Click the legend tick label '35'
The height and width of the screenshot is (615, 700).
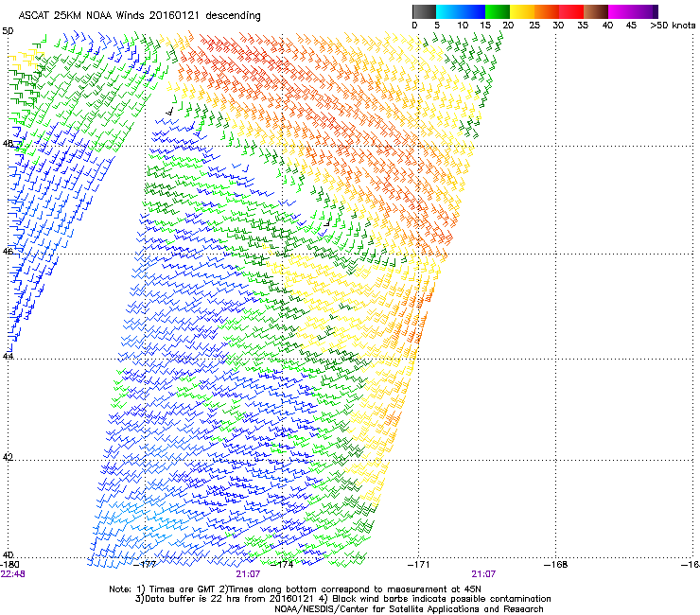[x=583, y=26]
